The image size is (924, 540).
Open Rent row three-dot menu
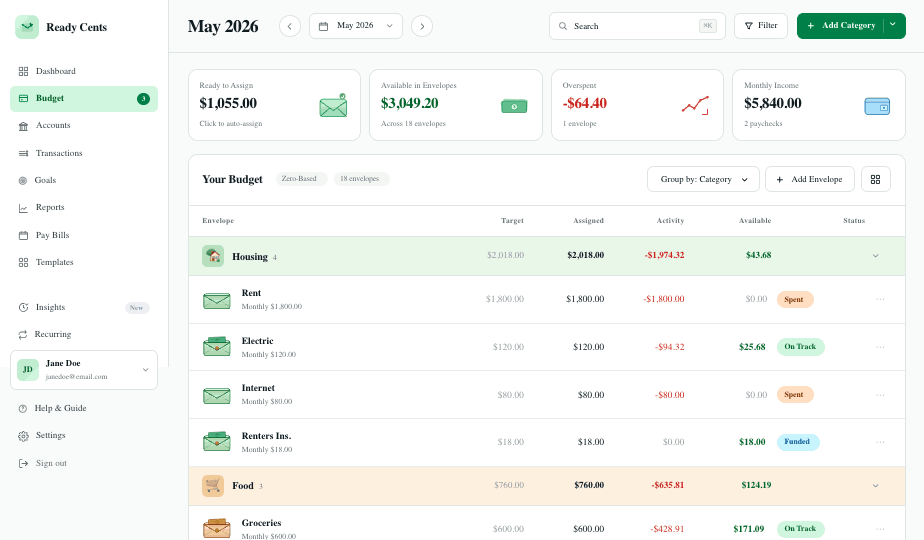880,299
